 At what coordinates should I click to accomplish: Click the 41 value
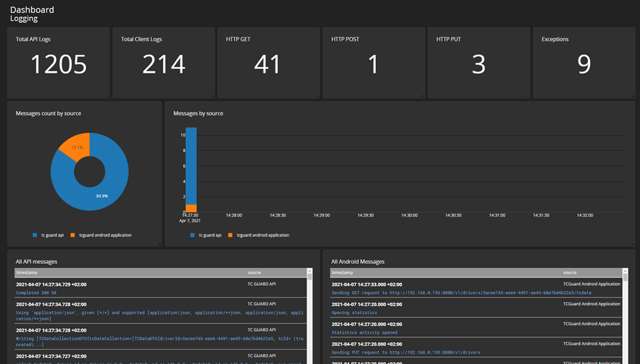click(268, 64)
